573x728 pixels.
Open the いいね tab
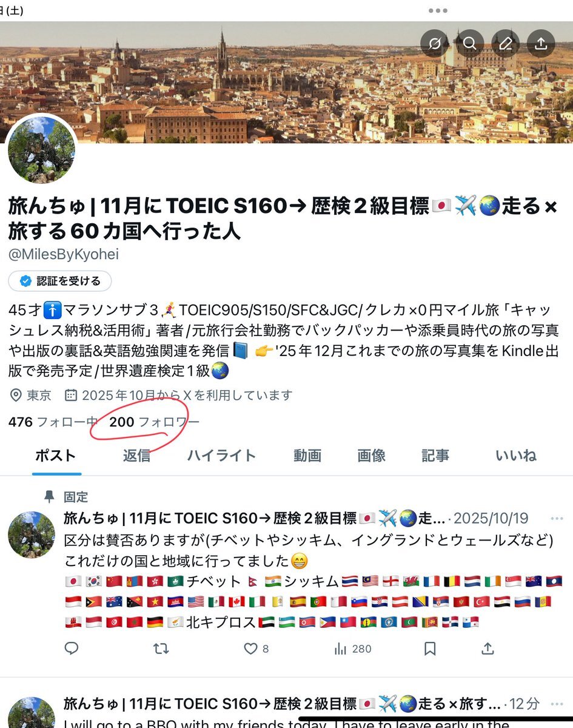516,456
